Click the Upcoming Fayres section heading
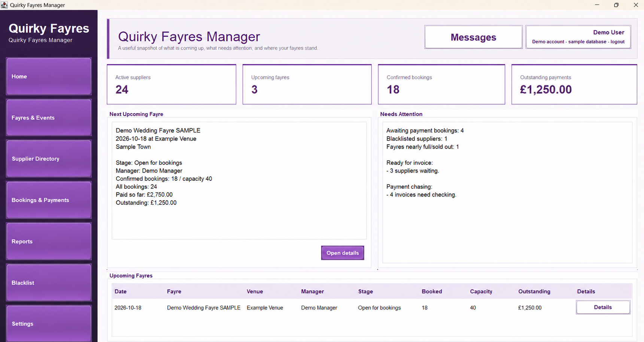The width and height of the screenshot is (644, 342). click(x=131, y=275)
